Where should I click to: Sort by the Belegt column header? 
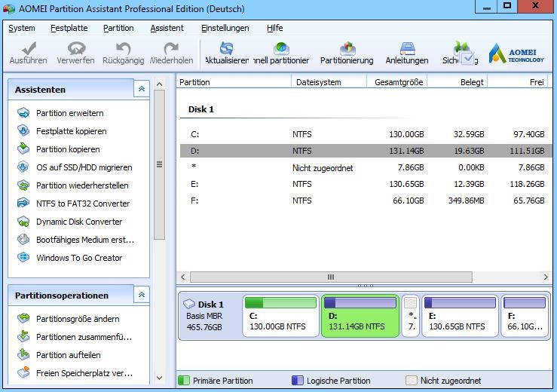[x=457, y=82]
